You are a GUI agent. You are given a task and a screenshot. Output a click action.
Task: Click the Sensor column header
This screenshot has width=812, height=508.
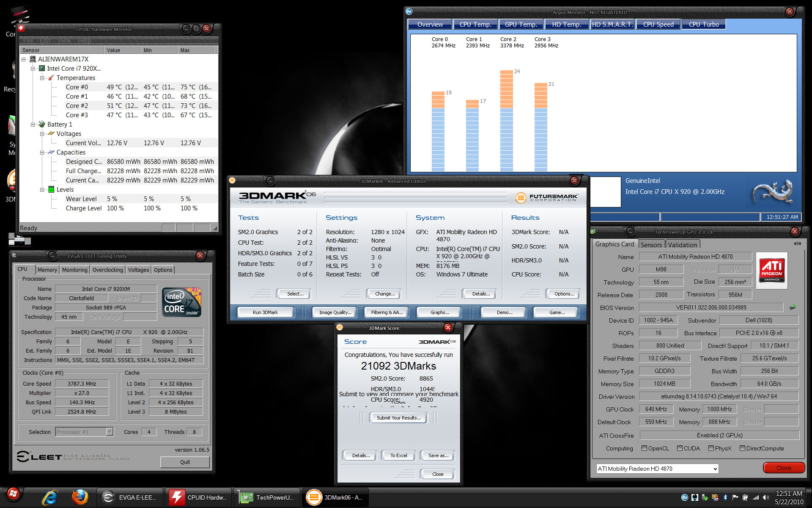pos(62,50)
